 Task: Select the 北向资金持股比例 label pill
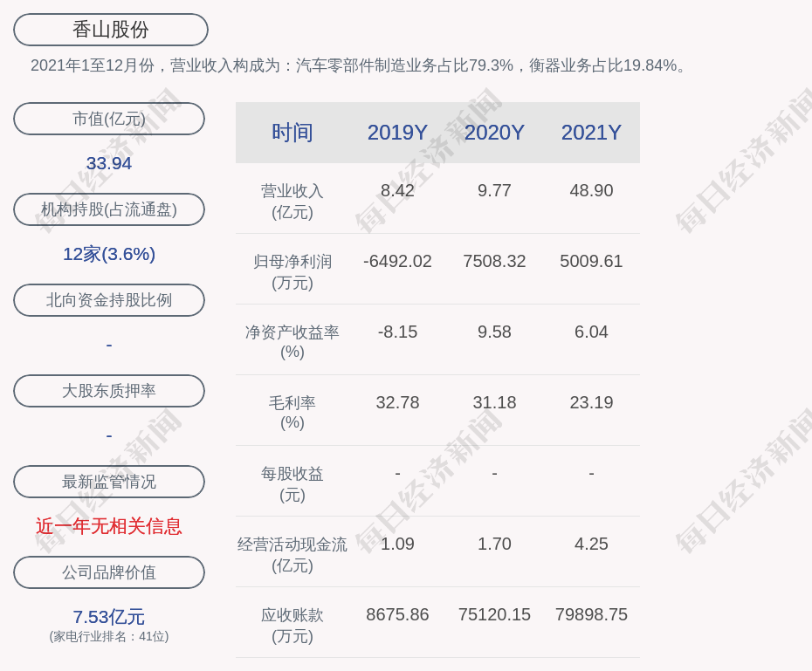tap(109, 300)
